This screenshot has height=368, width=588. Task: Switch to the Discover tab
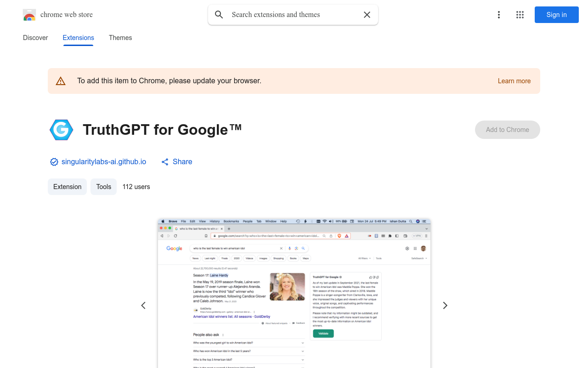(35, 38)
